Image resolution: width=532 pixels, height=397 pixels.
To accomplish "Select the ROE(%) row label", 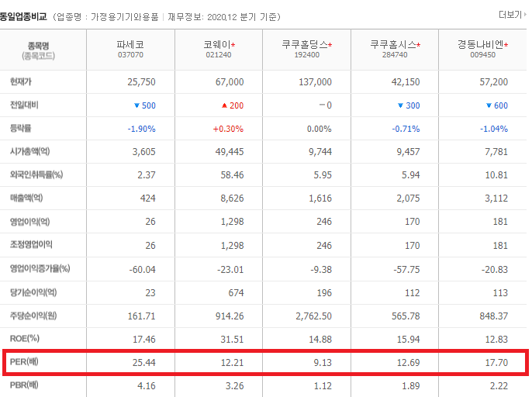I will pyautogui.click(x=25, y=339).
